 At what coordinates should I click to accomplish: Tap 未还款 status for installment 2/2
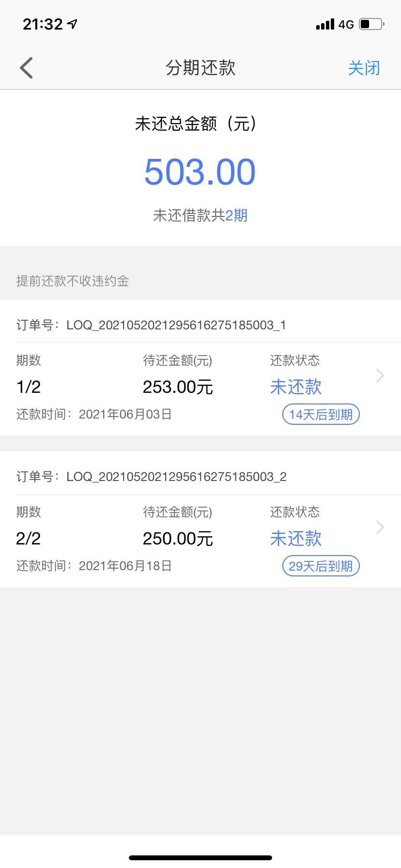(296, 539)
